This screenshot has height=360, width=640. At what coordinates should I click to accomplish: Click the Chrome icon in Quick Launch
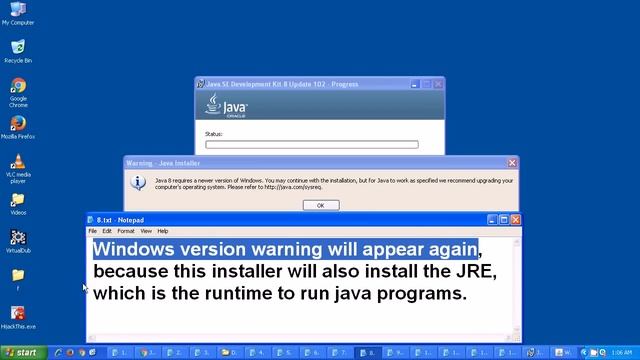pos(82,353)
